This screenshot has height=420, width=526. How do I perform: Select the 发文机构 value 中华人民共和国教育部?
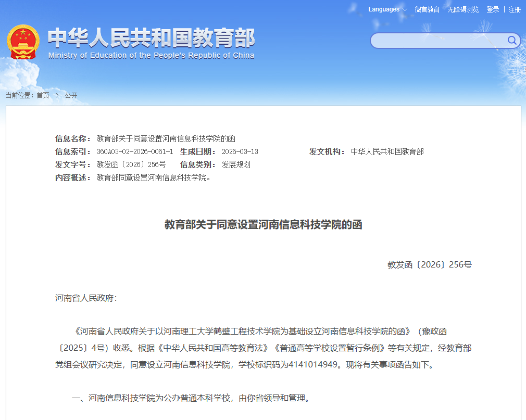[387, 151]
